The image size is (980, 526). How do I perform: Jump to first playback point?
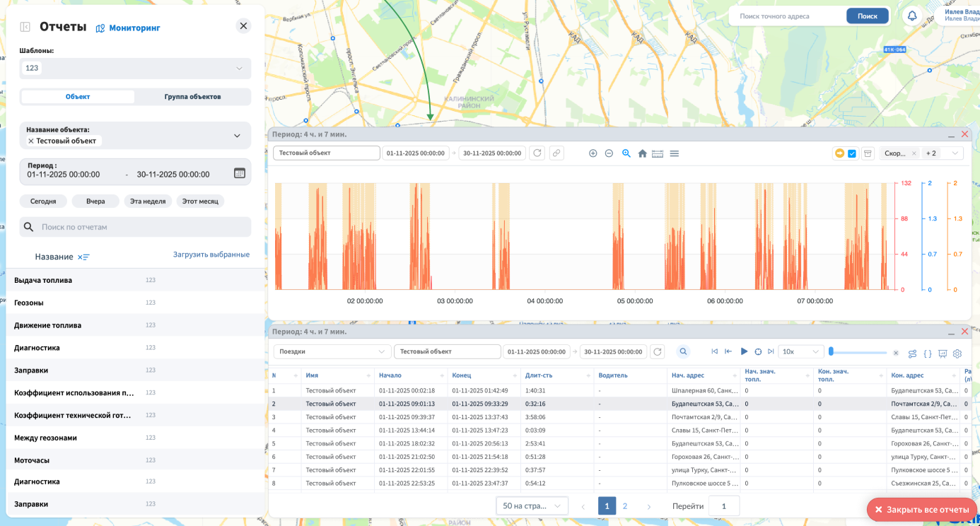[x=714, y=351]
